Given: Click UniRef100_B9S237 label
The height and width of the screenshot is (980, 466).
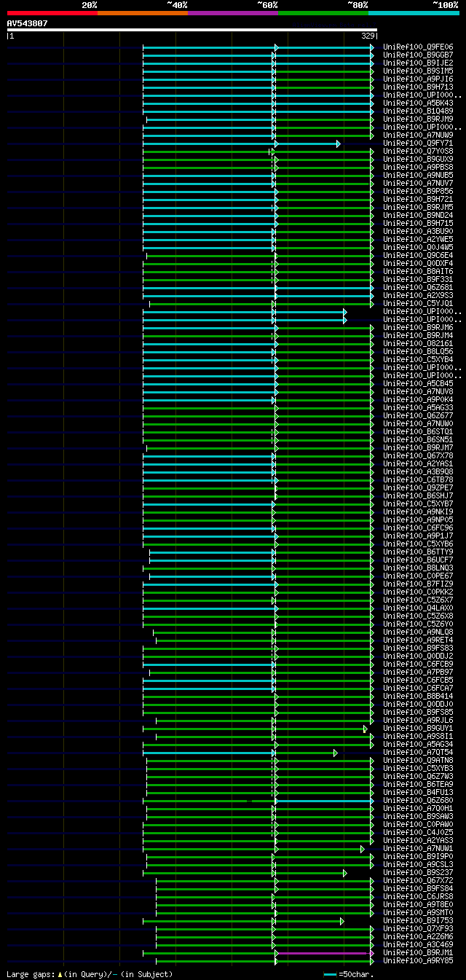Looking at the screenshot, I should coord(418,872).
